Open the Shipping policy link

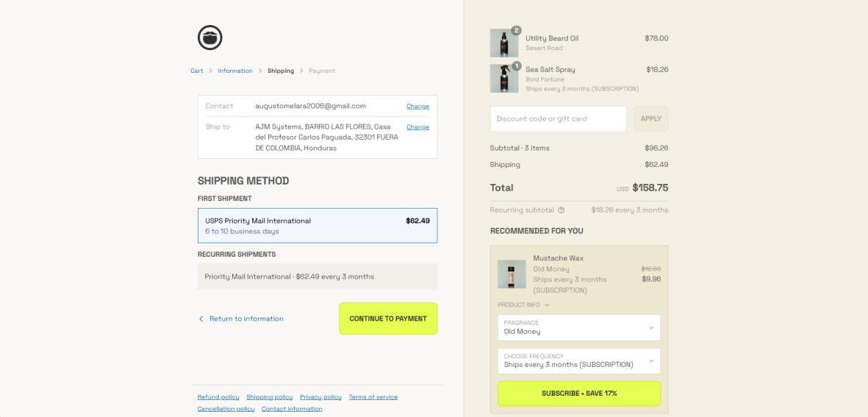270,397
